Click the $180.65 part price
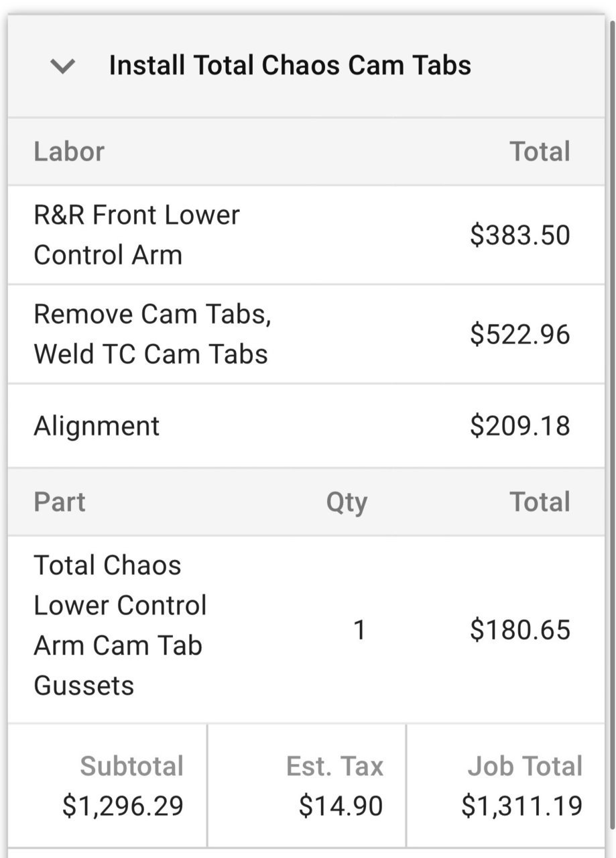 pyautogui.click(x=519, y=630)
